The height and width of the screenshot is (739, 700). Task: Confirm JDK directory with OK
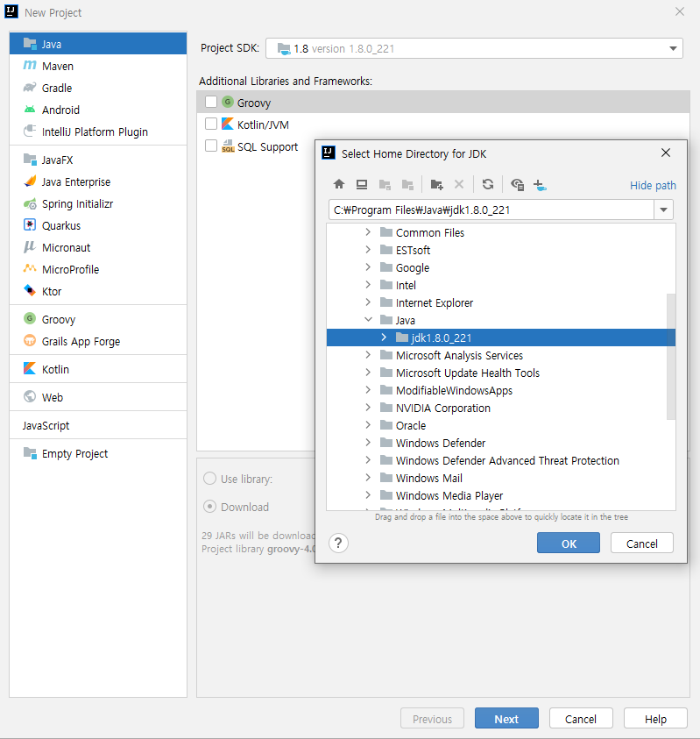click(569, 543)
